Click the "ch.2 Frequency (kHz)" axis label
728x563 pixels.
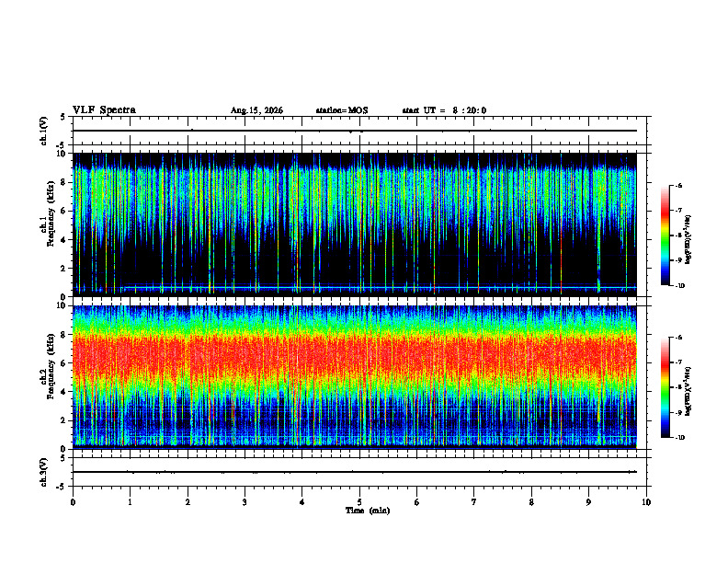50,366
